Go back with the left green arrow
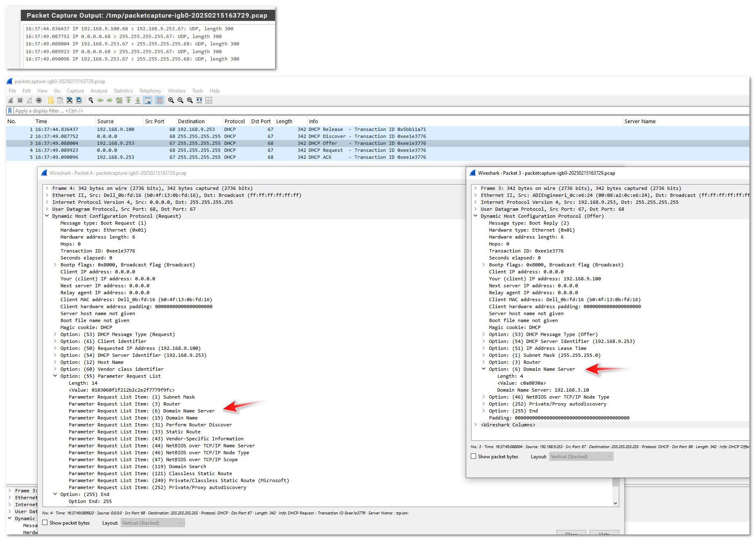Image resolution: width=756 pixels, height=541 pixels. pos(100,100)
